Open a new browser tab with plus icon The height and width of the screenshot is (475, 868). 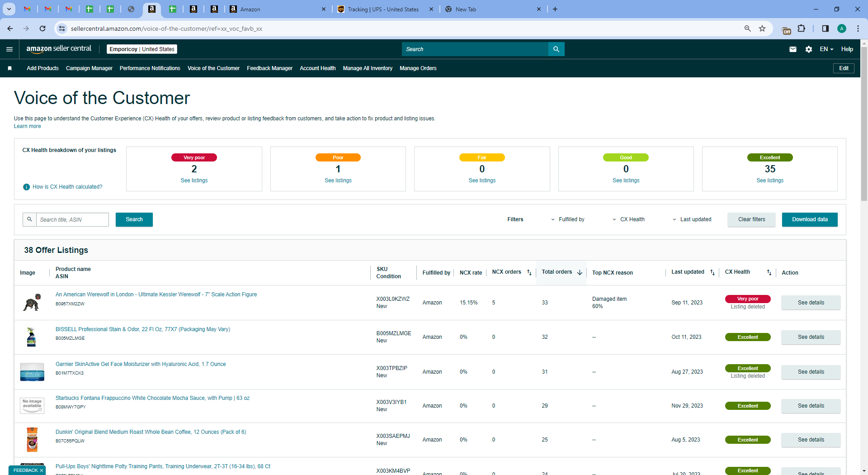coord(555,9)
